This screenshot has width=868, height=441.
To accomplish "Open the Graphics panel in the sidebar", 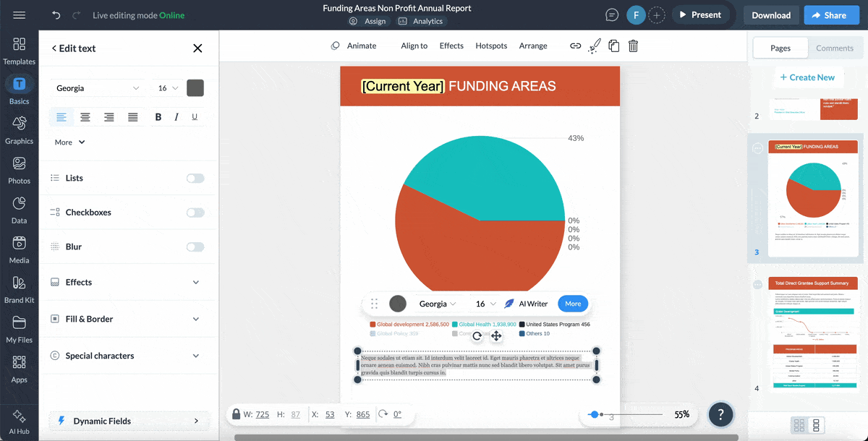I will [19, 127].
